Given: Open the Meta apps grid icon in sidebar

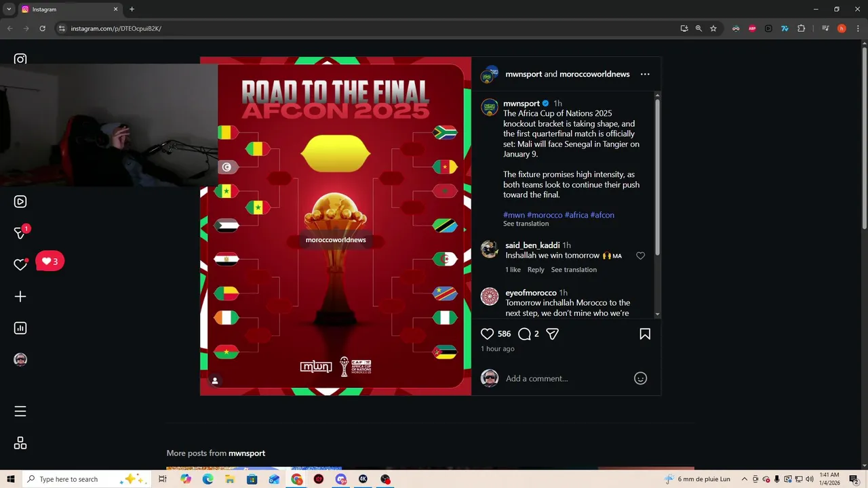Looking at the screenshot, I should (x=20, y=443).
